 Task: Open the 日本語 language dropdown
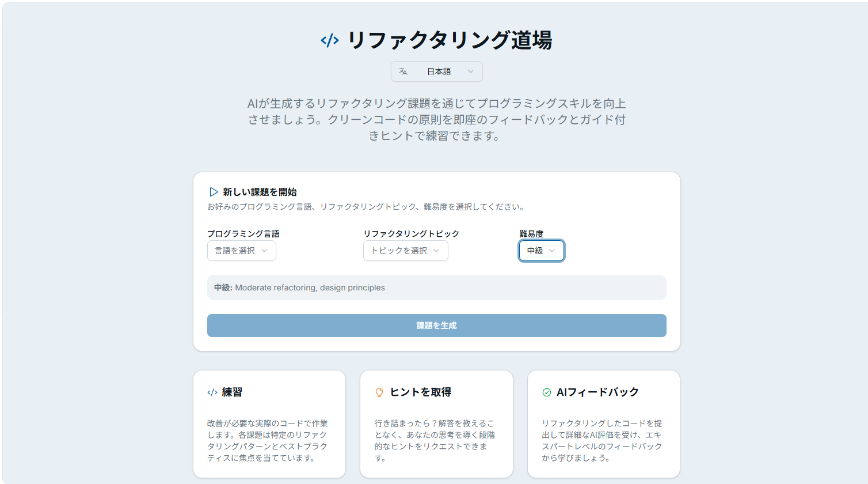437,71
